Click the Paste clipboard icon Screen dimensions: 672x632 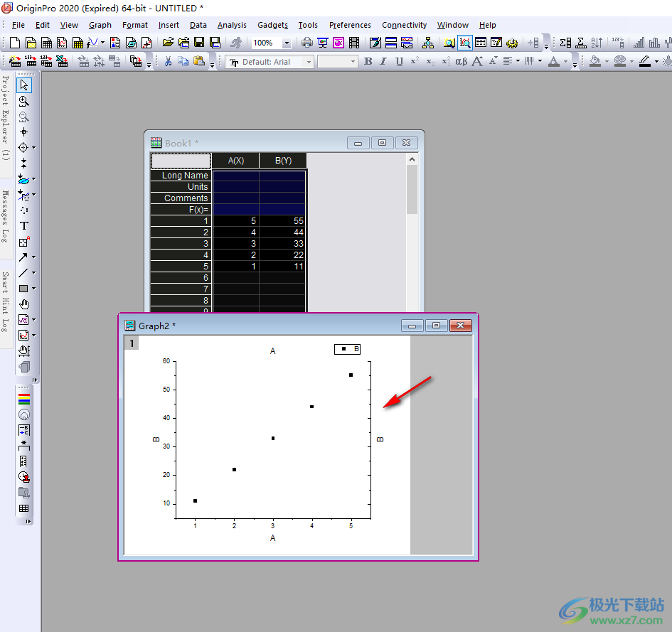click(199, 61)
